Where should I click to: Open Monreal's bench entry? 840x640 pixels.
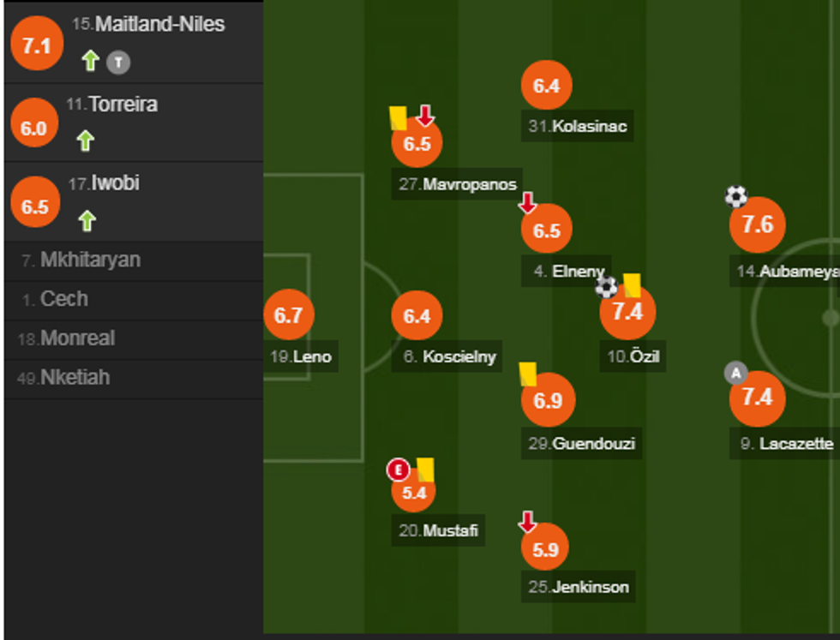tap(77, 338)
